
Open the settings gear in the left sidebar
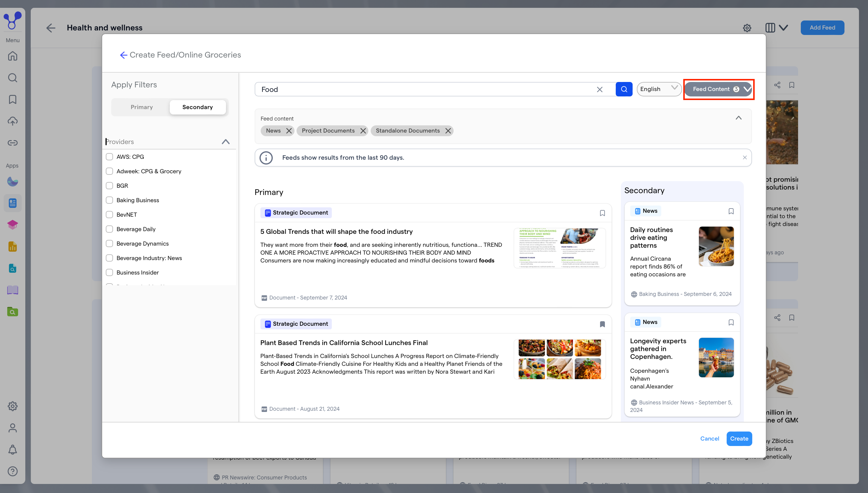coord(13,406)
